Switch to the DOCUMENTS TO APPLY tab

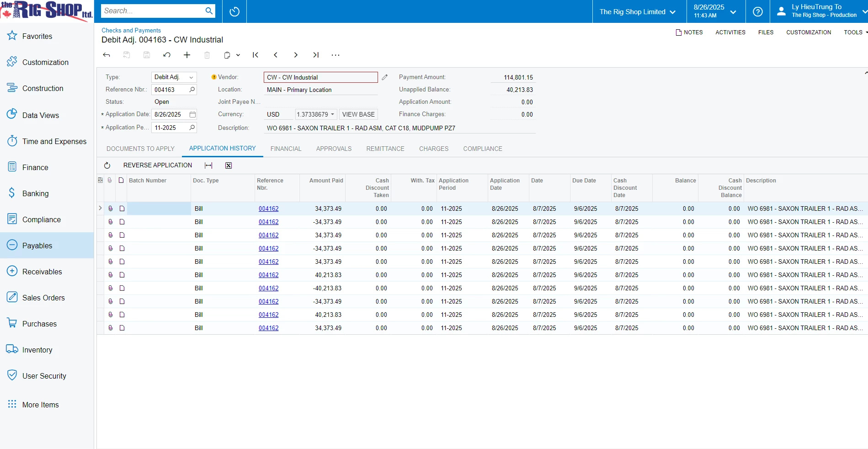140,149
